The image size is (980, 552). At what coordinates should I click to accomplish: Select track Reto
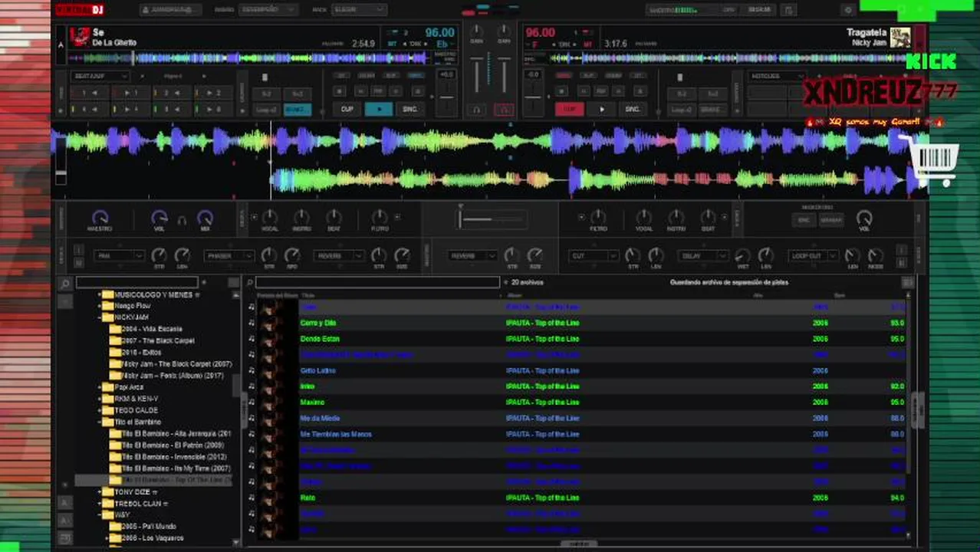tap(307, 498)
